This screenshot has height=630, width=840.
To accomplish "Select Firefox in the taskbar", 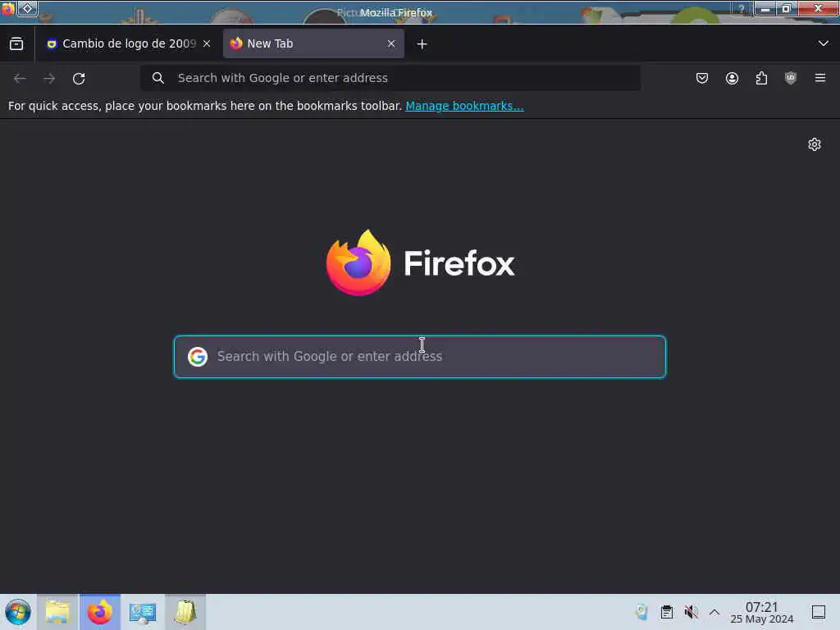I will point(100,612).
